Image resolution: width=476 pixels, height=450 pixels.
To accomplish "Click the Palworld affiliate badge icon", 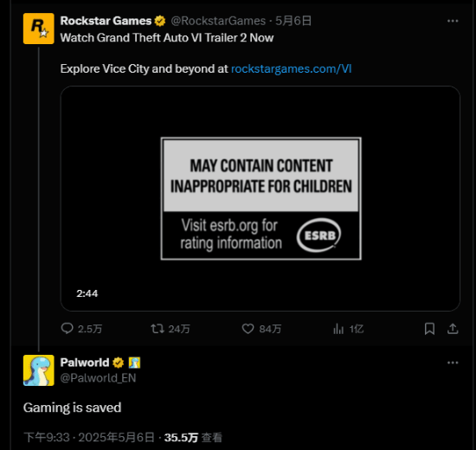I will [134, 363].
